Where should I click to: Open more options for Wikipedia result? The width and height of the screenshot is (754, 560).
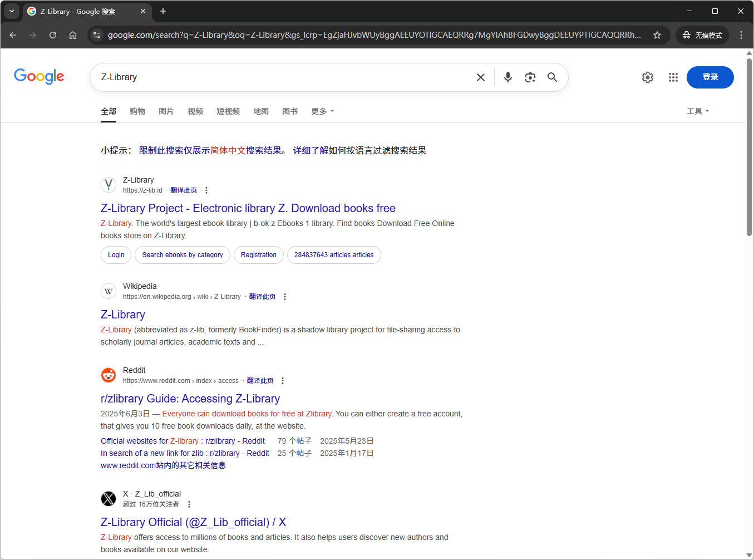pyautogui.click(x=285, y=297)
